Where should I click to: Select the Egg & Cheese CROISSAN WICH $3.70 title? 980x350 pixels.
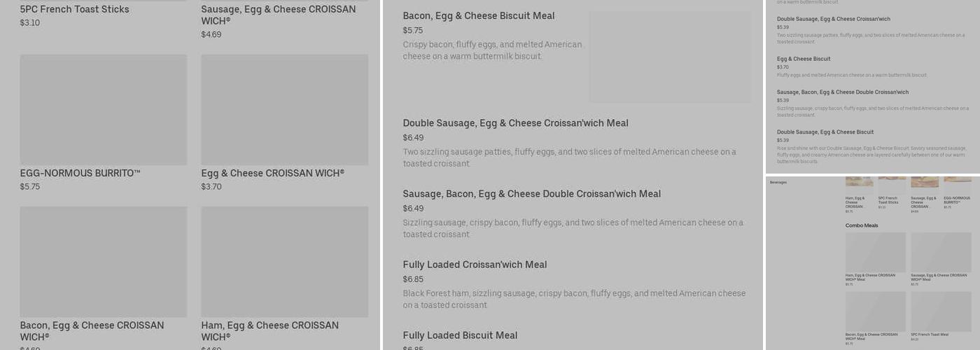[x=272, y=173]
